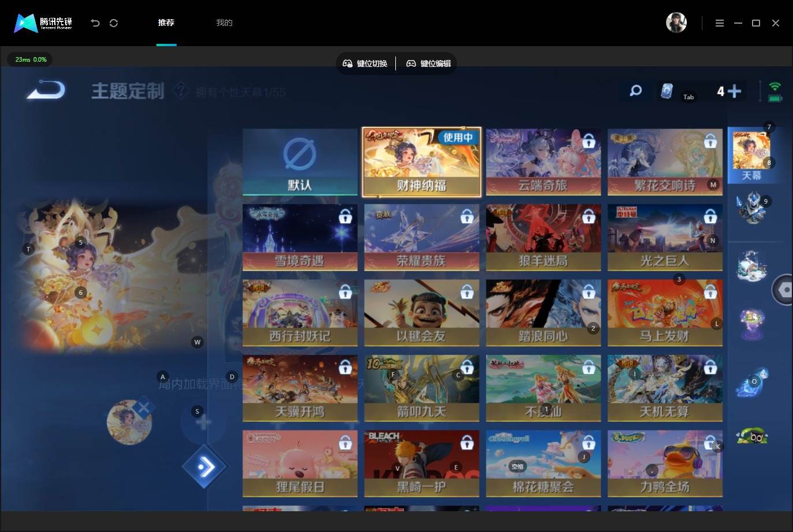Viewport: 793px width, 532px height.
Task: Click the circular plus slot
Action: pos(203,422)
